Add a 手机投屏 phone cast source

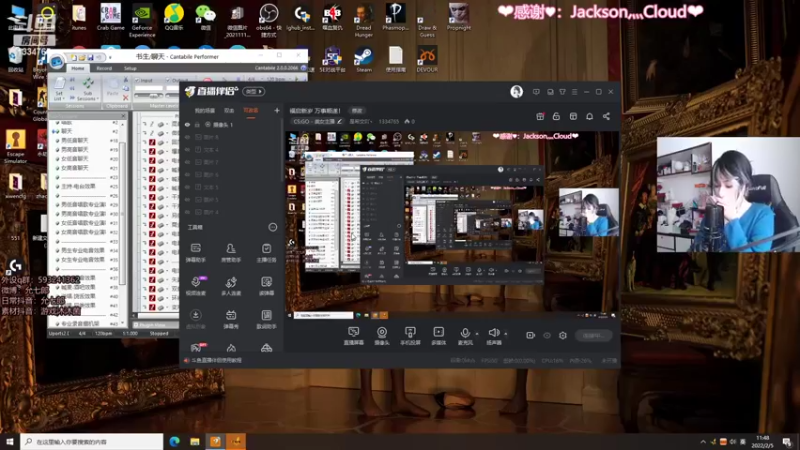pyautogui.click(x=410, y=336)
